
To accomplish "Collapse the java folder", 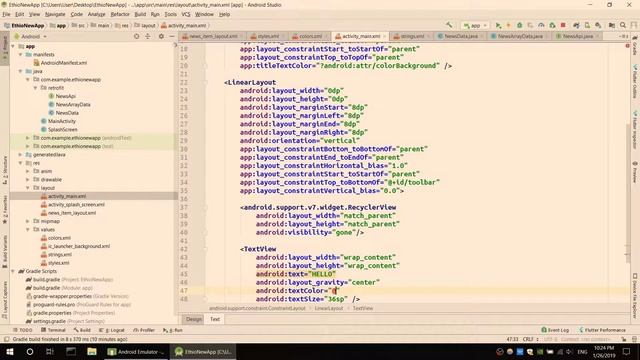I will pos(20,71).
